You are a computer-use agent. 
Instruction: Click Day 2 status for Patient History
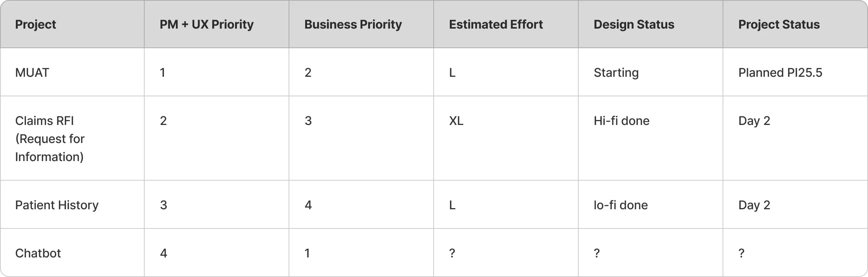754,205
